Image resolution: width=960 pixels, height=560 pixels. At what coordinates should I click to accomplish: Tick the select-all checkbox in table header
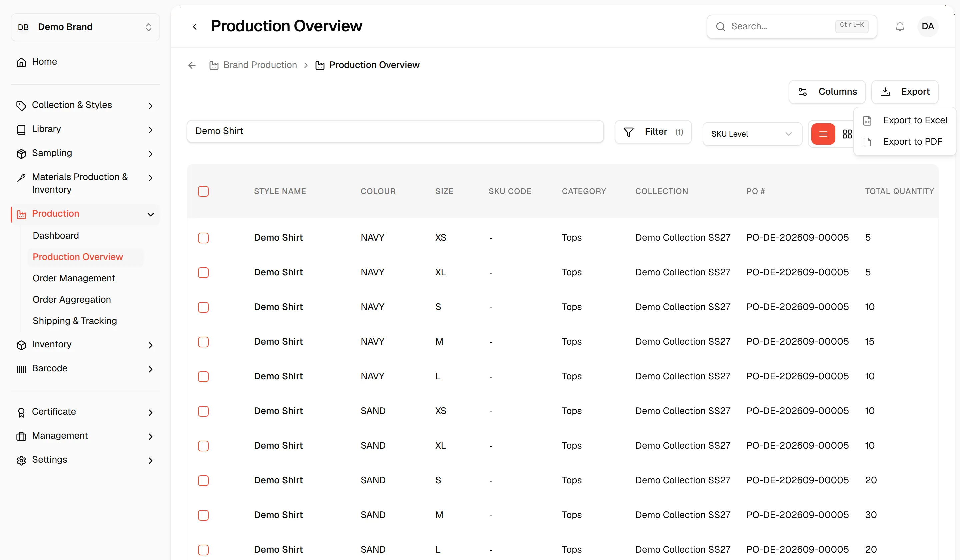(x=203, y=191)
